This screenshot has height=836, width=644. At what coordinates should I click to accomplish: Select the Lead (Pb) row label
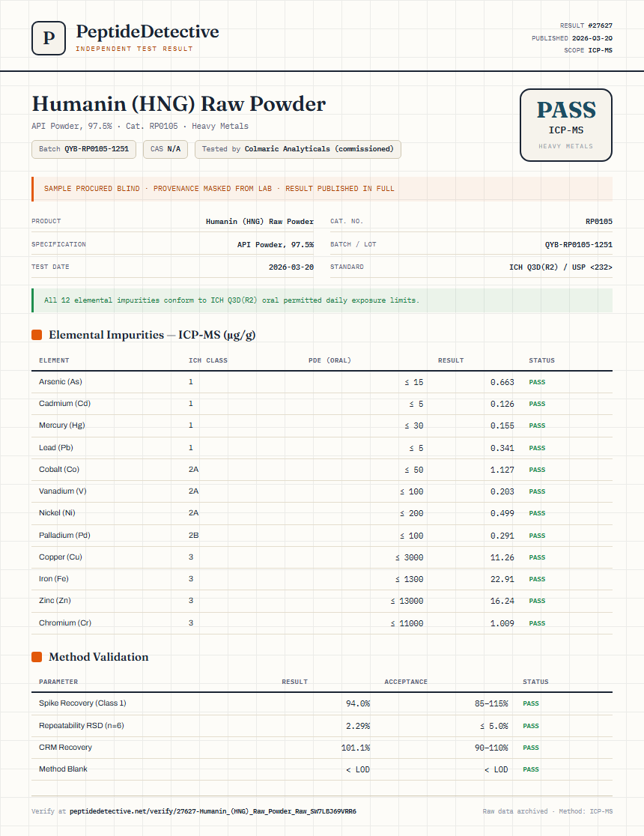56,448
